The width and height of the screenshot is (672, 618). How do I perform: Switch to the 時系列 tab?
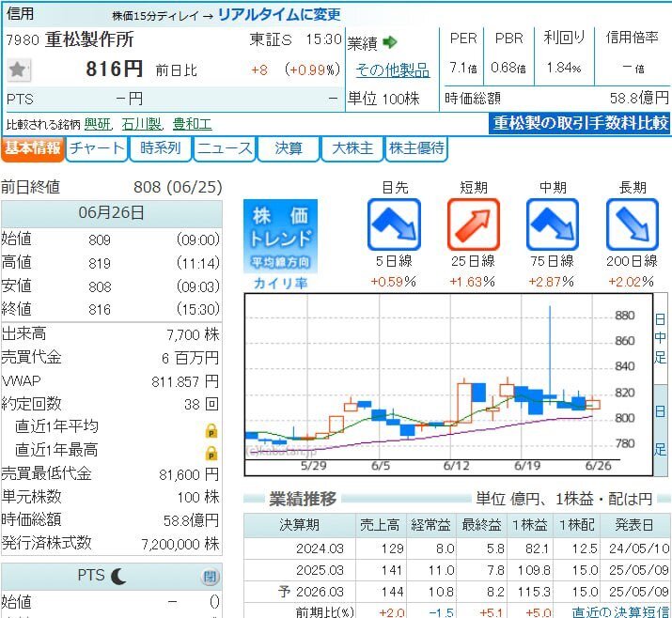pos(161,148)
